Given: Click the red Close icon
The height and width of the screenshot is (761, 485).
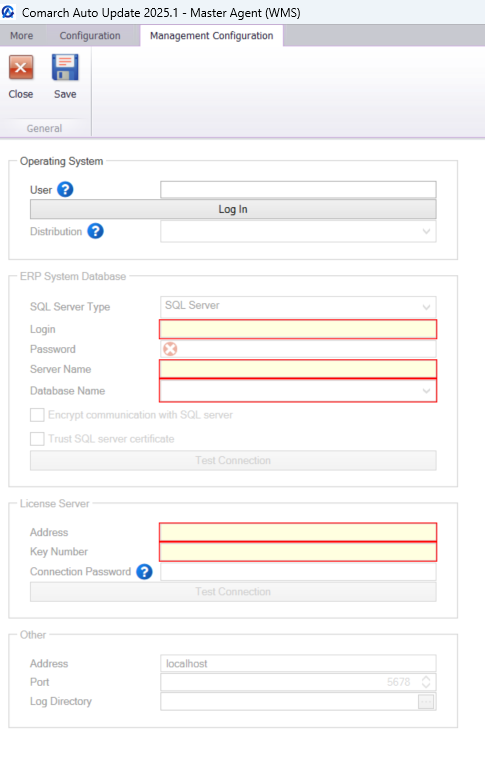Looking at the screenshot, I should click(21, 67).
